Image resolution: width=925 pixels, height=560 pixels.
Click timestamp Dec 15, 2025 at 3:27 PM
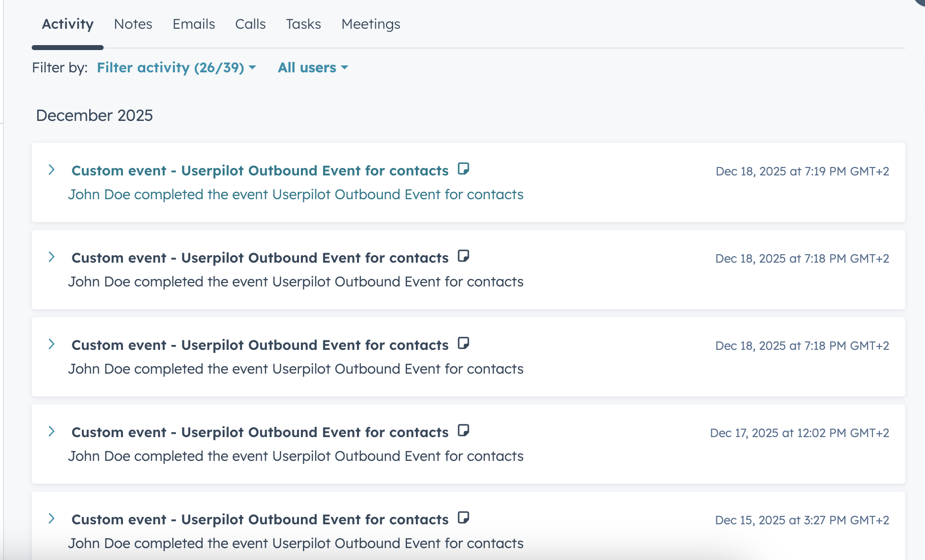[x=802, y=520]
